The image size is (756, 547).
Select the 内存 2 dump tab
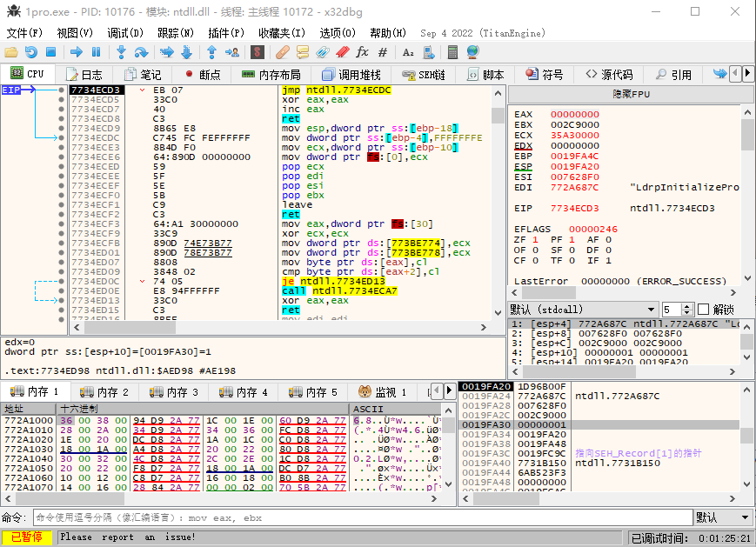104,392
